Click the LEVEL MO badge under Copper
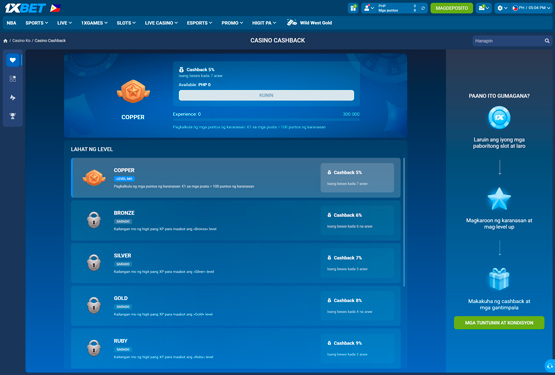The image size is (555, 375). pos(124,179)
